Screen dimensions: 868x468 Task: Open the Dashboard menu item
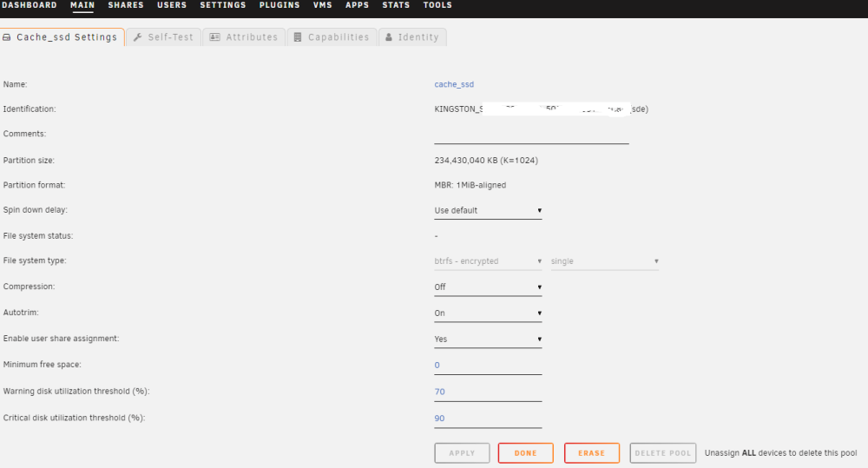(29, 5)
